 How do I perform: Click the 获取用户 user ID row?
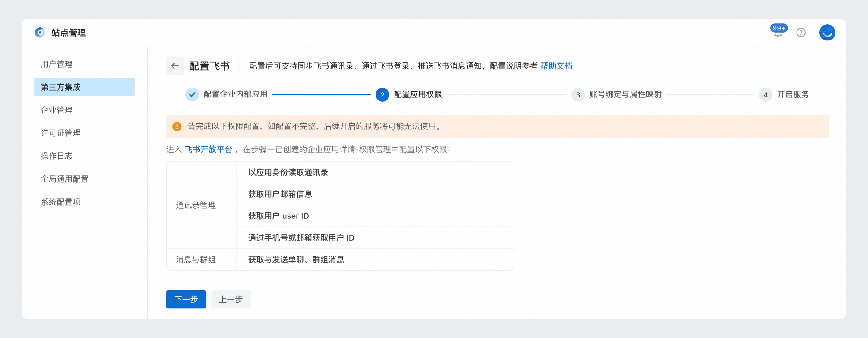tap(375, 216)
